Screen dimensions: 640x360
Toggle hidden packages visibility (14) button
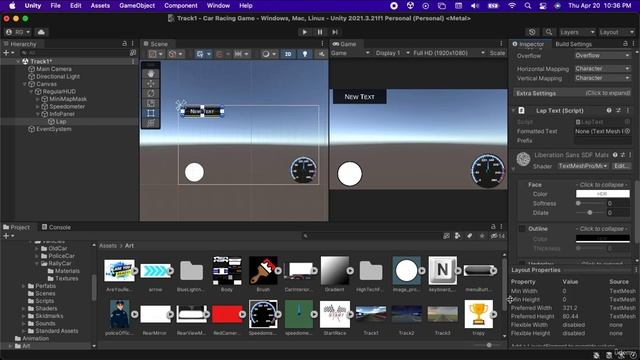point(498,236)
